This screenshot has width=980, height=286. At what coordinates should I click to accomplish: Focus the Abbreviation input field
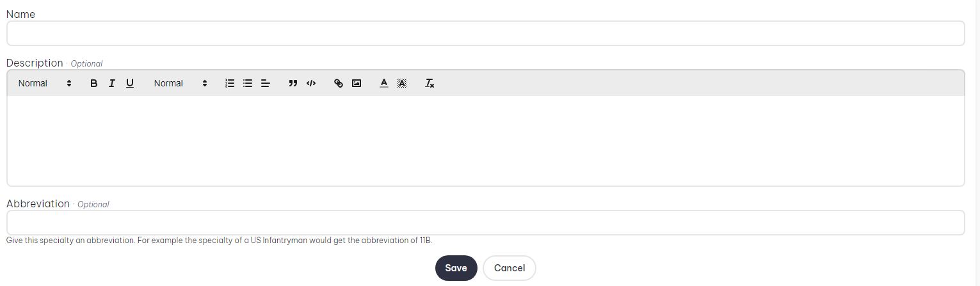point(485,223)
